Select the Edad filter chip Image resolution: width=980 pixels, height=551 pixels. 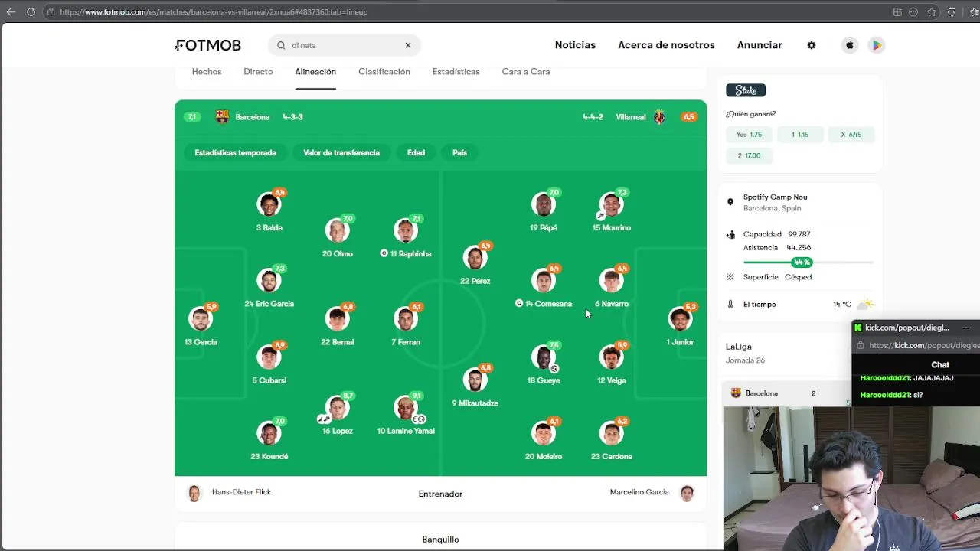click(x=416, y=153)
